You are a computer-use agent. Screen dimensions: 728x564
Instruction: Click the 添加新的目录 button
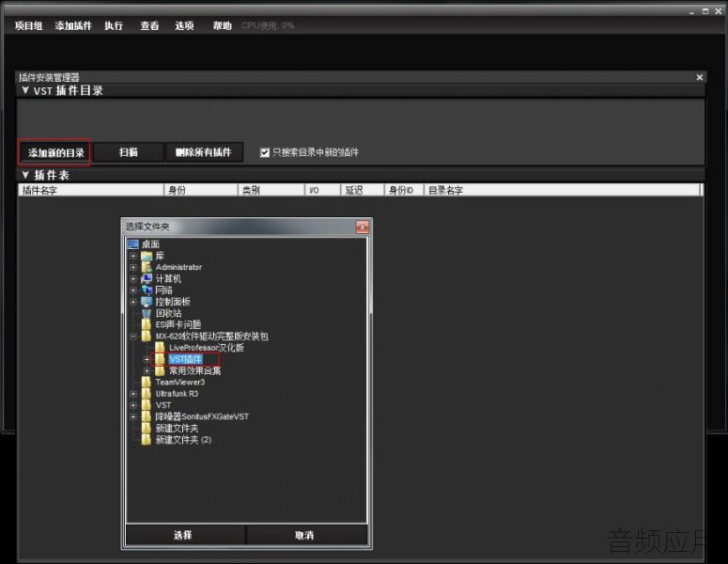pyautogui.click(x=55, y=152)
